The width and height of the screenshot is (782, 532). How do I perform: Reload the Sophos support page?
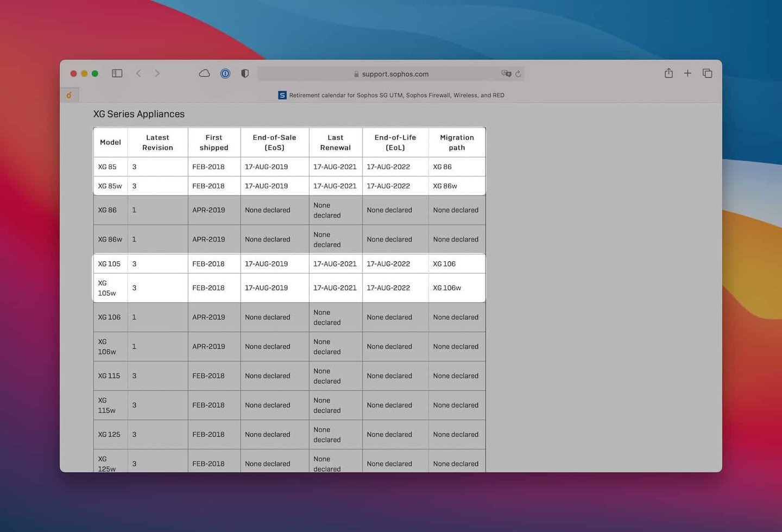coord(518,74)
